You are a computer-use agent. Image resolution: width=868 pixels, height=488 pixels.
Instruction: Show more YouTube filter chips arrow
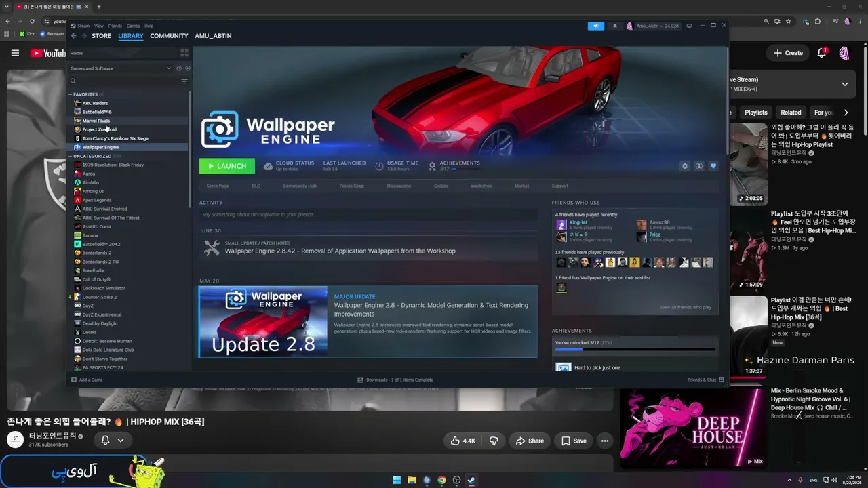846,113
